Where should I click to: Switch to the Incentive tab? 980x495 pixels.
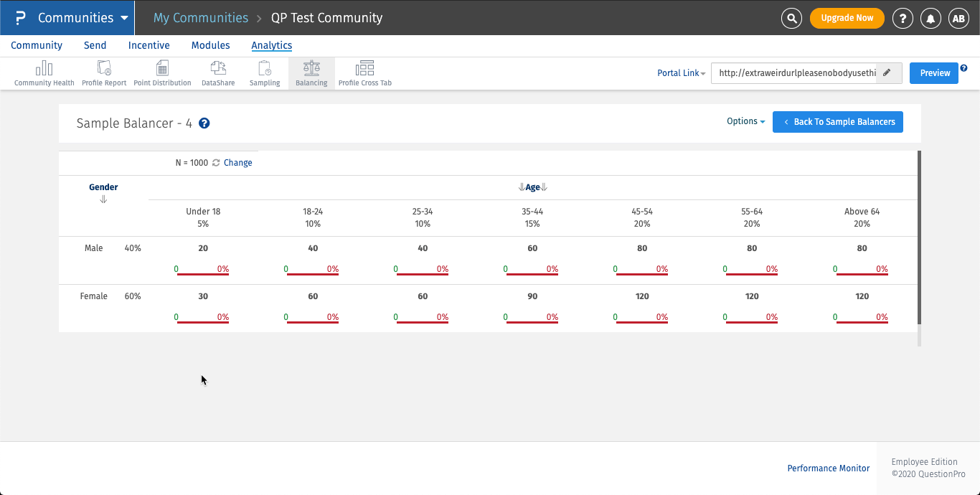point(149,45)
